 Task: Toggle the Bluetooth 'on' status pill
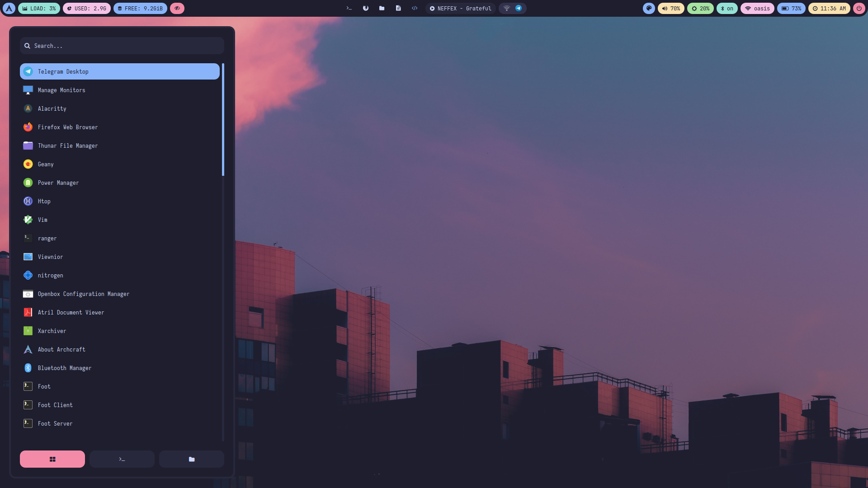pos(727,9)
